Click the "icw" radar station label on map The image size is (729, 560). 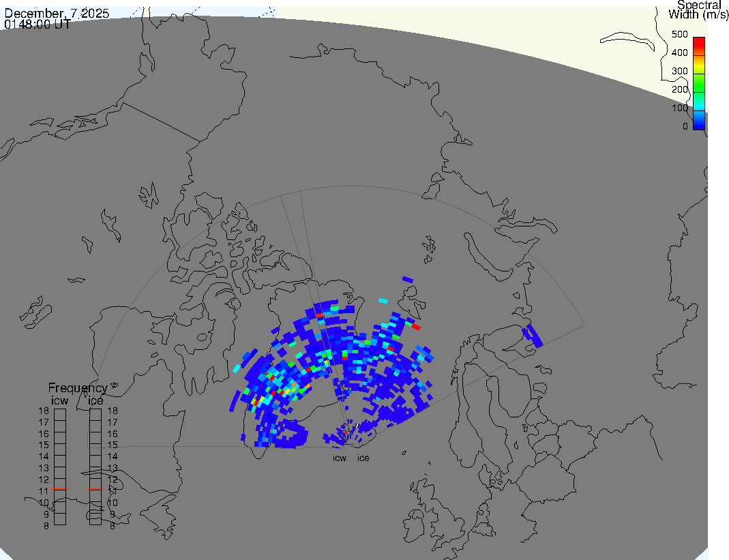340,458
